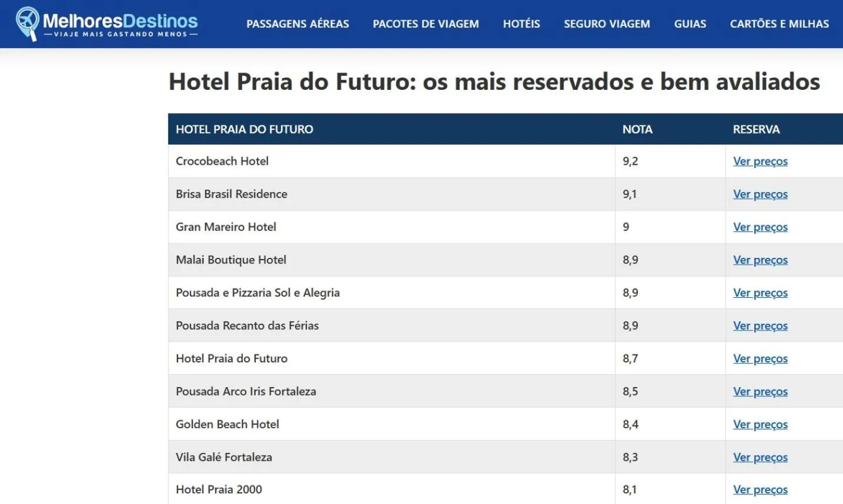
Task: Click Ver preços for Hotel Praia do Futuro
Action: 760,358
